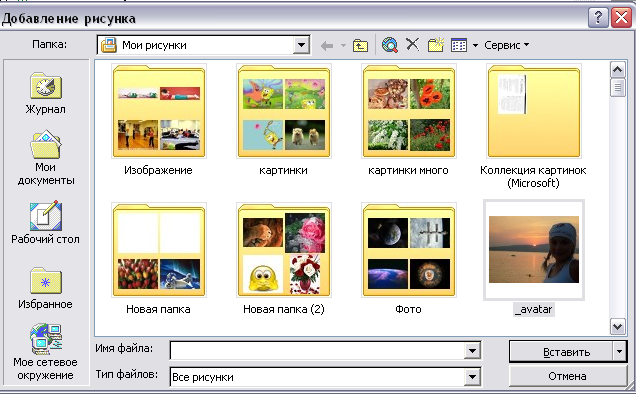
Task: Expand the Имя файла dropdown arrow
Action: tap(472, 351)
